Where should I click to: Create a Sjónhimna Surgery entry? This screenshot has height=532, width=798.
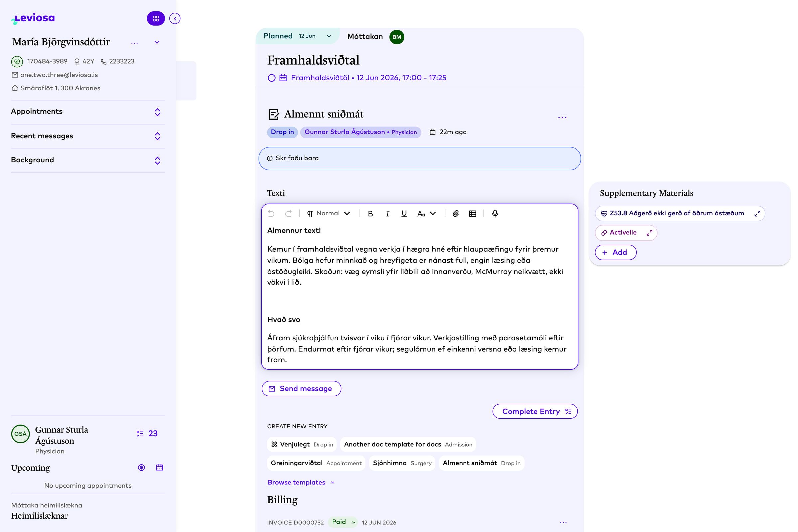click(x=402, y=463)
